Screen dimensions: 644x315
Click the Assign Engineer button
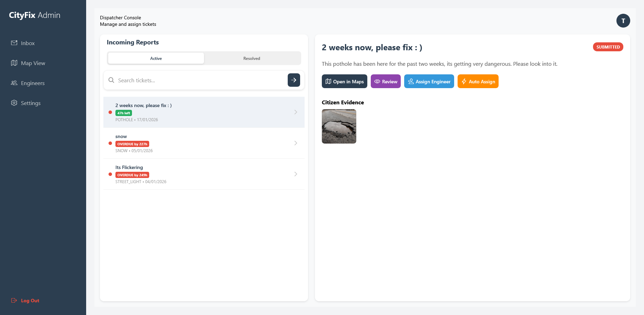[429, 82]
